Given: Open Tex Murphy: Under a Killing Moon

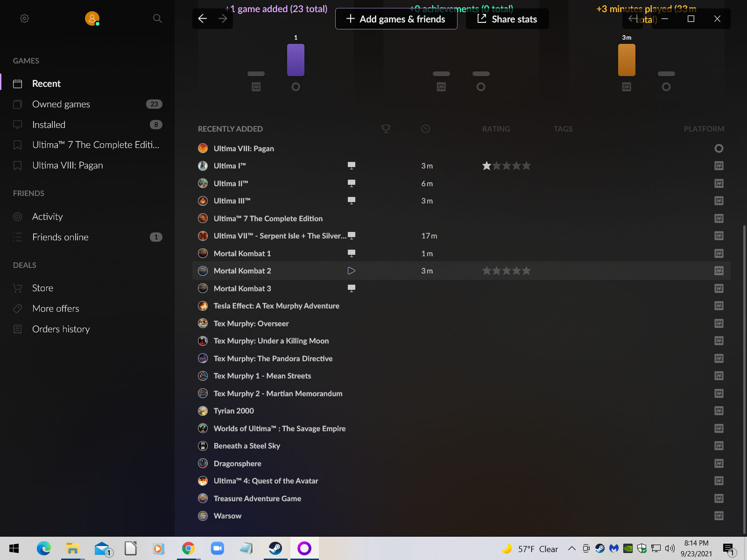Looking at the screenshot, I should 271,341.
